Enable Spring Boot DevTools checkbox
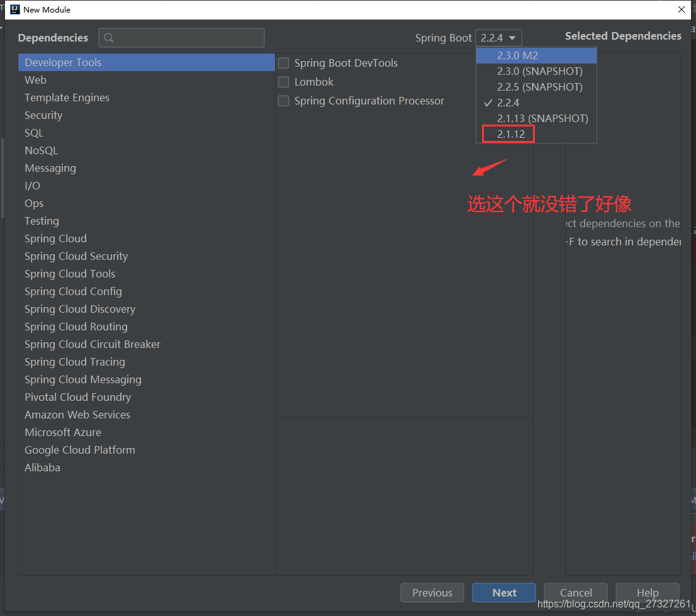 [283, 63]
